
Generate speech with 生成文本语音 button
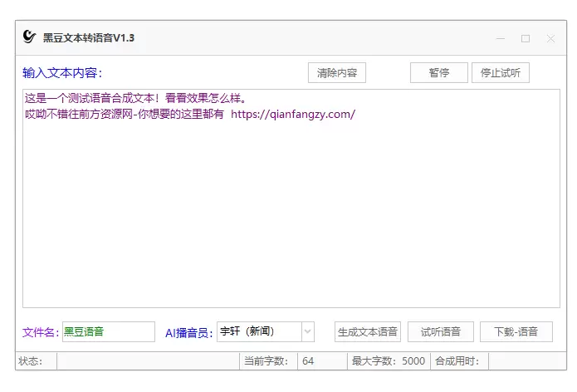368,331
